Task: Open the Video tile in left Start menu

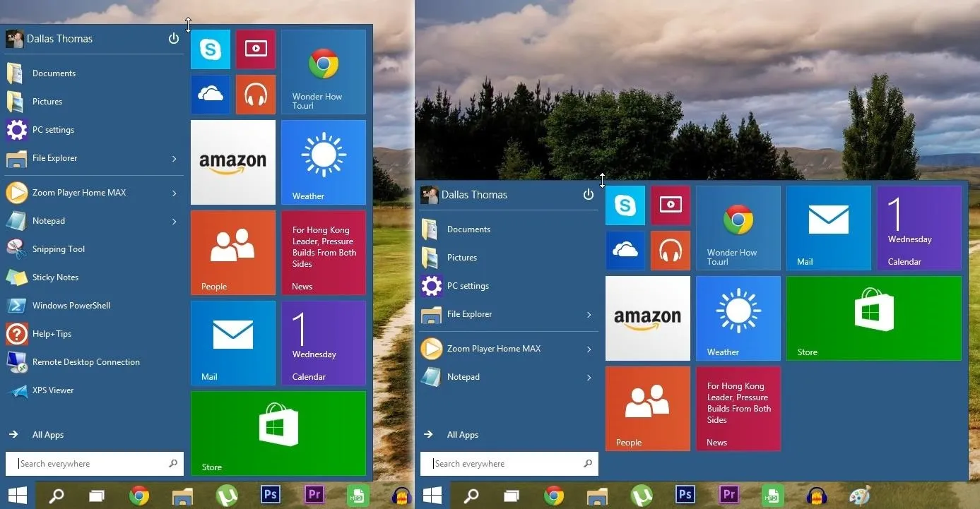Action: [x=255, y=49]
